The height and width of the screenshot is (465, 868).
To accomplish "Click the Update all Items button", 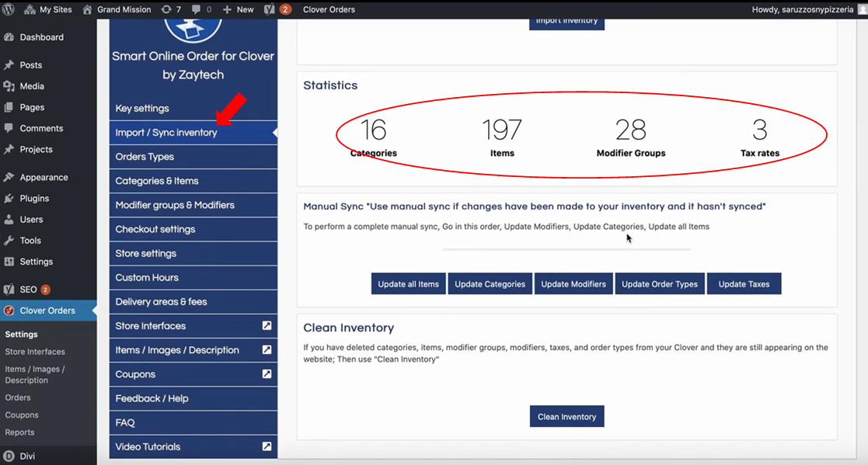I will [409, 284].
